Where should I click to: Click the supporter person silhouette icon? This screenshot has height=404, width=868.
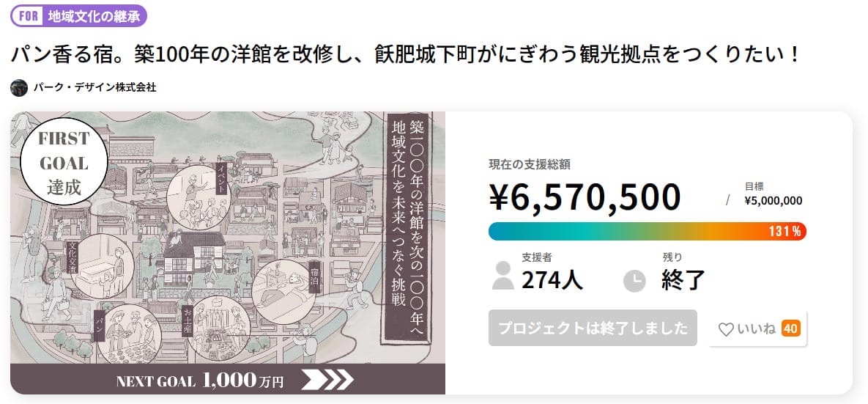pos(503,275)
